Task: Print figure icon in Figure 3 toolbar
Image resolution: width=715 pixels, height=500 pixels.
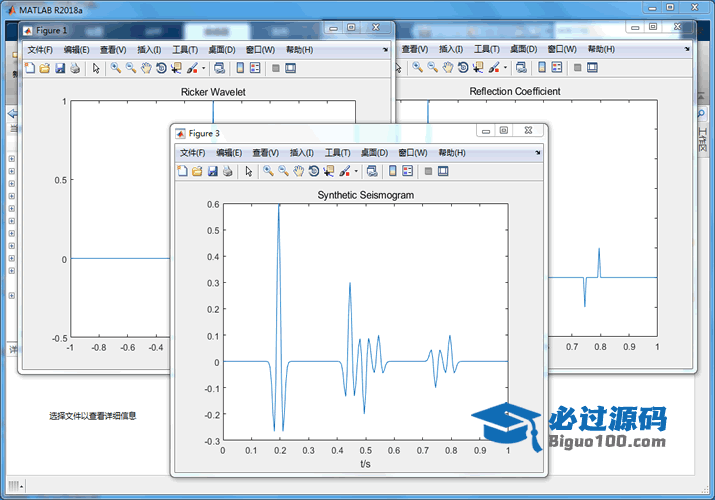Action: (228, 171)
